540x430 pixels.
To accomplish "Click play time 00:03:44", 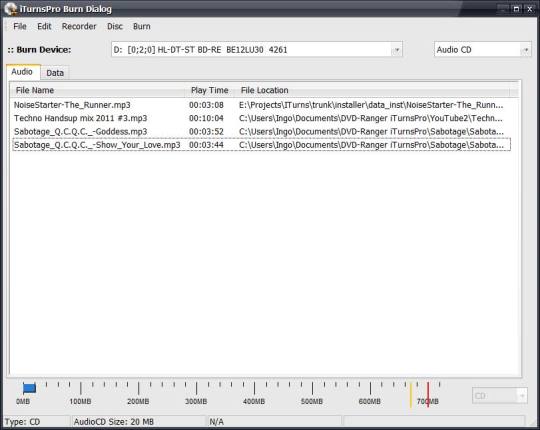I will pos(206,145).
